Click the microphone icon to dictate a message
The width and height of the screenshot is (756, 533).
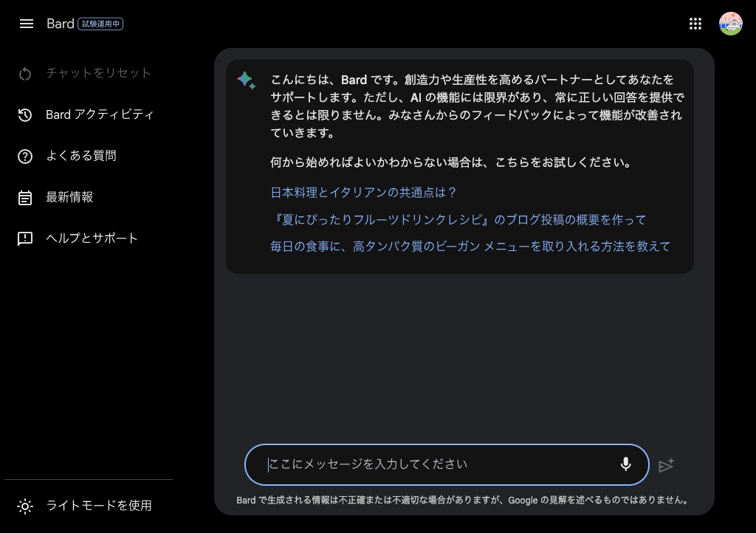click(x=625, y=464)
